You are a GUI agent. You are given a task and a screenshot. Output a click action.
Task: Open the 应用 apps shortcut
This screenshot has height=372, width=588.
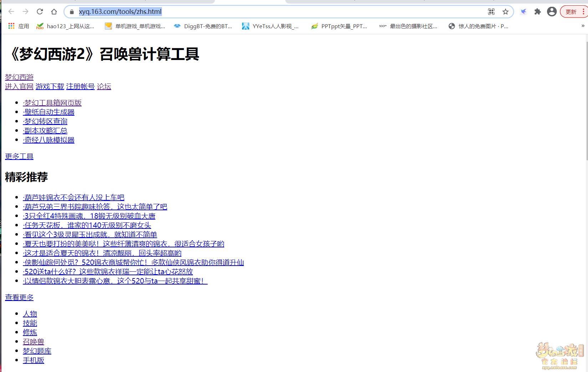19,26
